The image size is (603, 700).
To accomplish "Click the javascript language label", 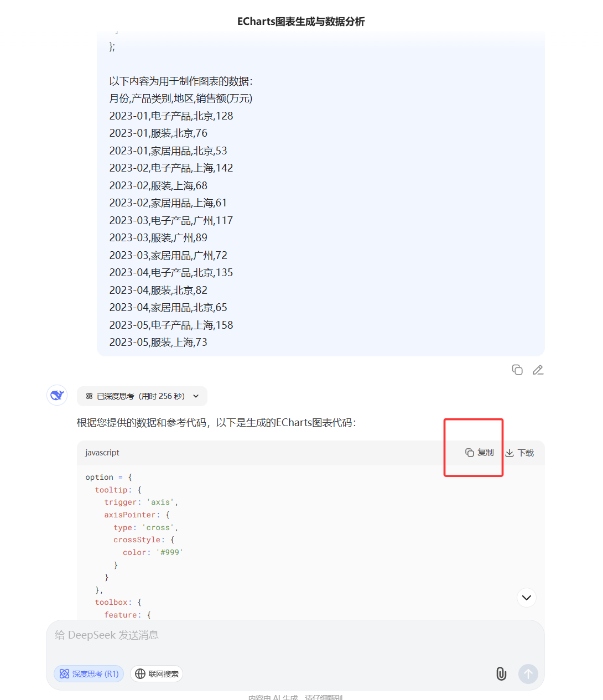I will pyautogui.click(x=102, y=453).
